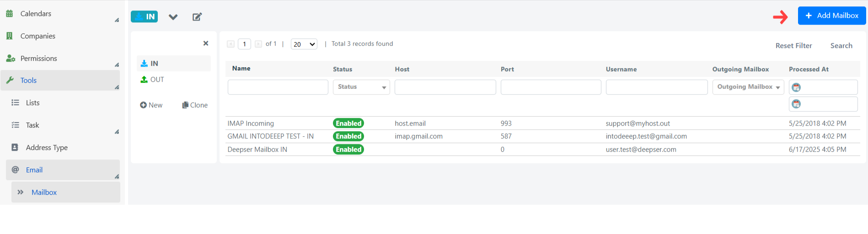Click the Add Mailbox button

click(x=832, y=16)
